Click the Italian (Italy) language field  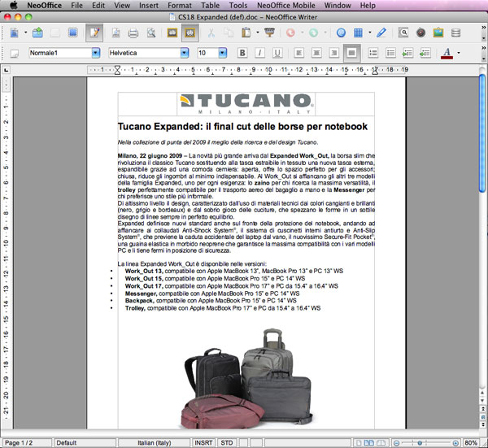click(154, 442)
